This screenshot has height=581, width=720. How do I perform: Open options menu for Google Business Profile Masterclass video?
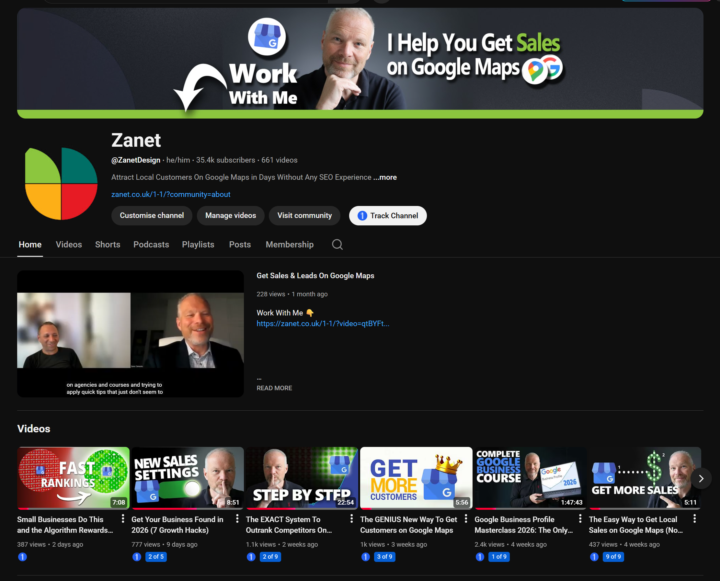(580, 519)
